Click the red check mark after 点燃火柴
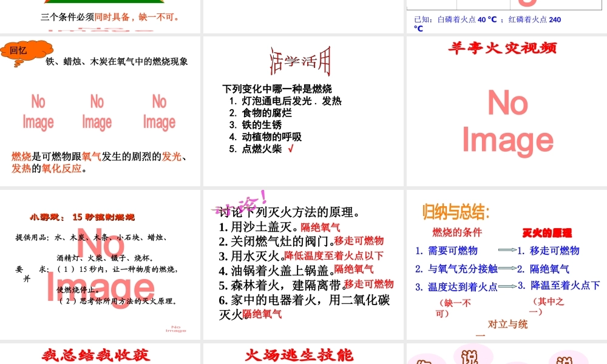The width and height of the screenshot is (607, 364). [291, 149]
